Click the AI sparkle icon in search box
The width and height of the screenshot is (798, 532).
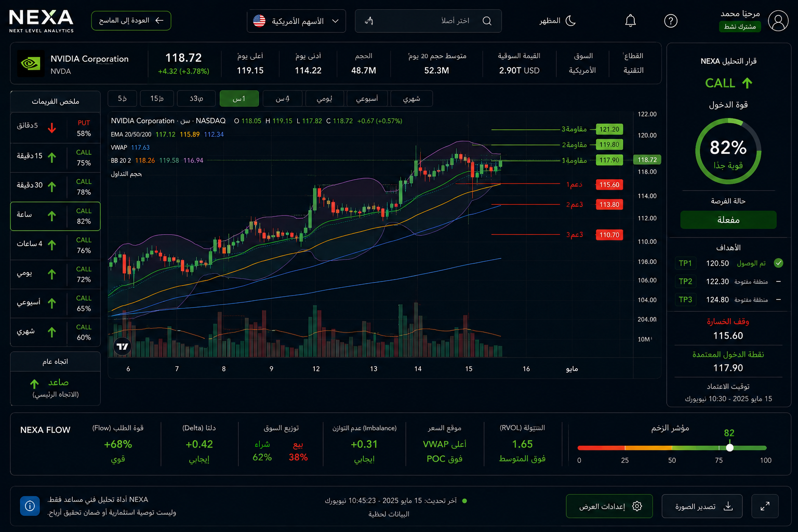(x=369, y=21)
